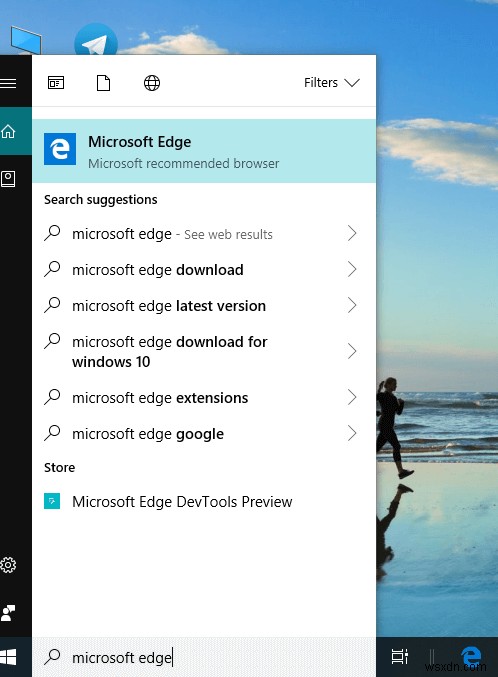Expand the arrow for 'microsoft edge google'

tap(352, 433)
